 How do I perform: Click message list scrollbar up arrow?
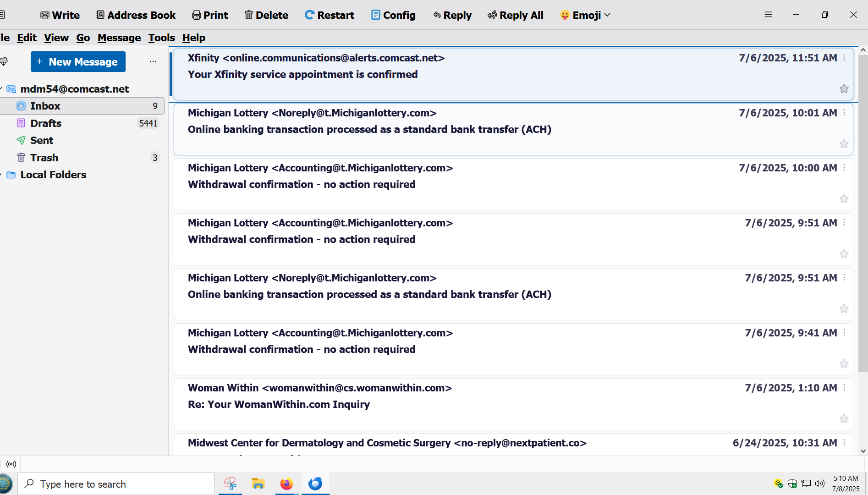point(863,50)
